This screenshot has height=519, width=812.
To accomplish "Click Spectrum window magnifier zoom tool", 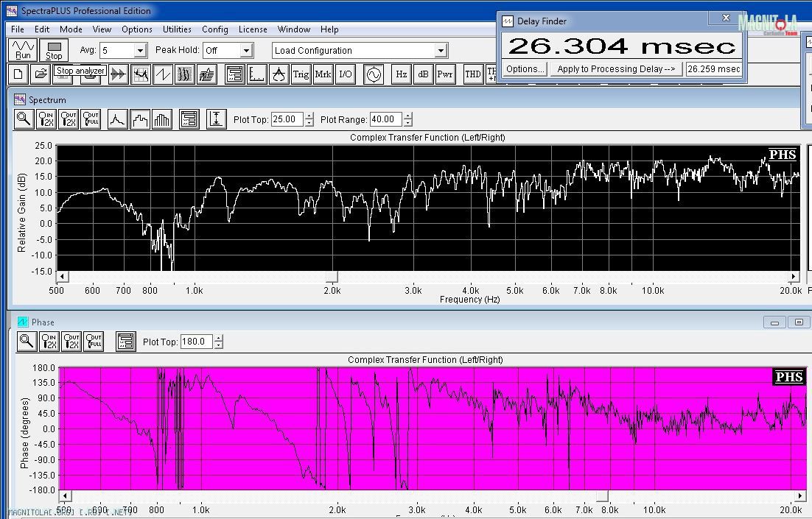I will coord(24,119).
